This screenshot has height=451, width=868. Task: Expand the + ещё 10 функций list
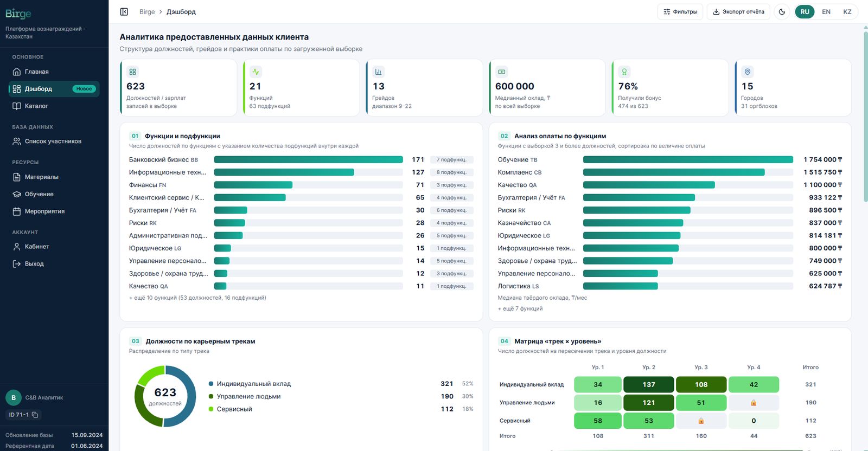point(197,298)
